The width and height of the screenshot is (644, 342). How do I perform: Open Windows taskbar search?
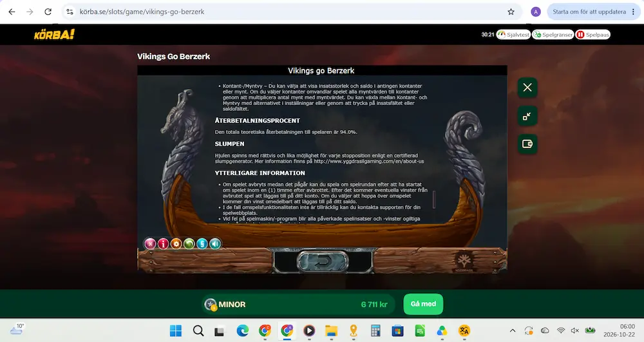(198, 331)
